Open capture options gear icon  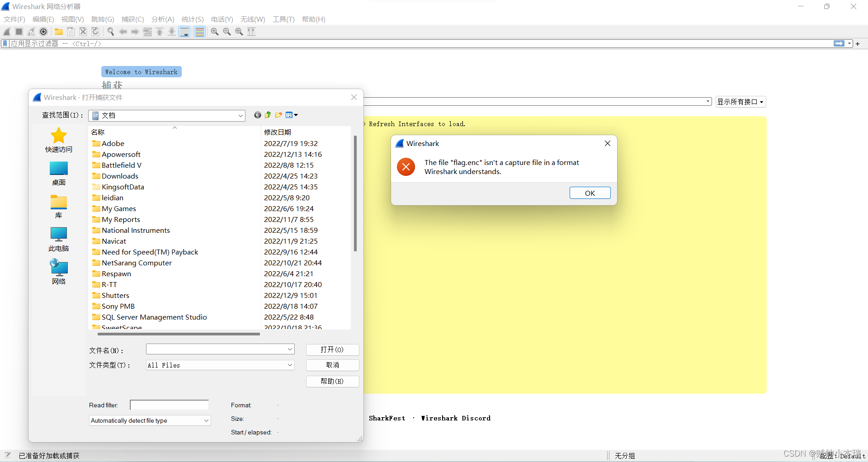click(43, 32)
